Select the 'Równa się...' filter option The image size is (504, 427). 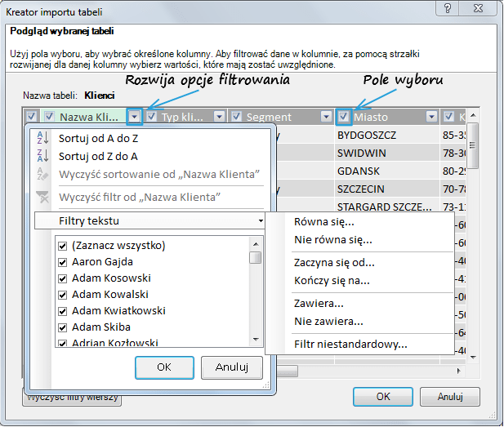click(x=324, y=222)
